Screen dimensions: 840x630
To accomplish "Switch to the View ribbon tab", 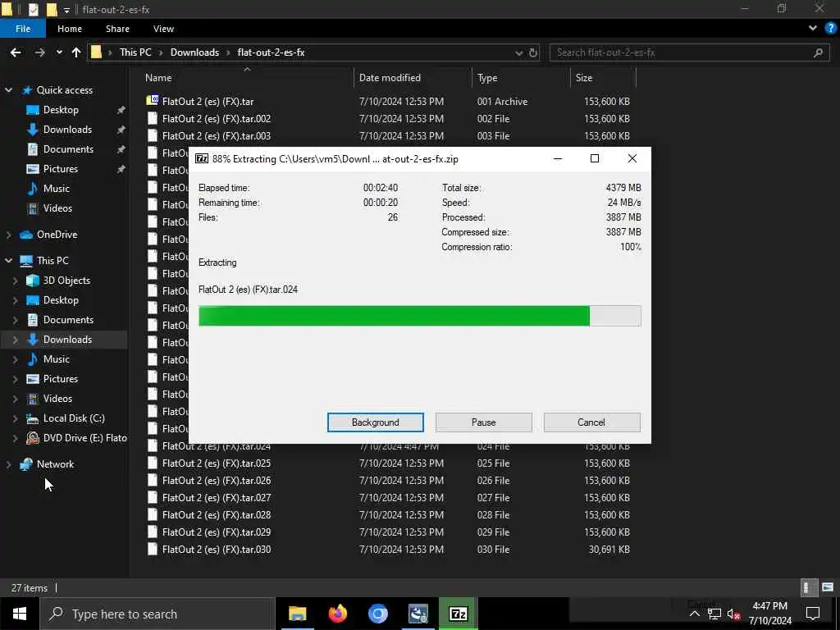I will click(163, 29).
